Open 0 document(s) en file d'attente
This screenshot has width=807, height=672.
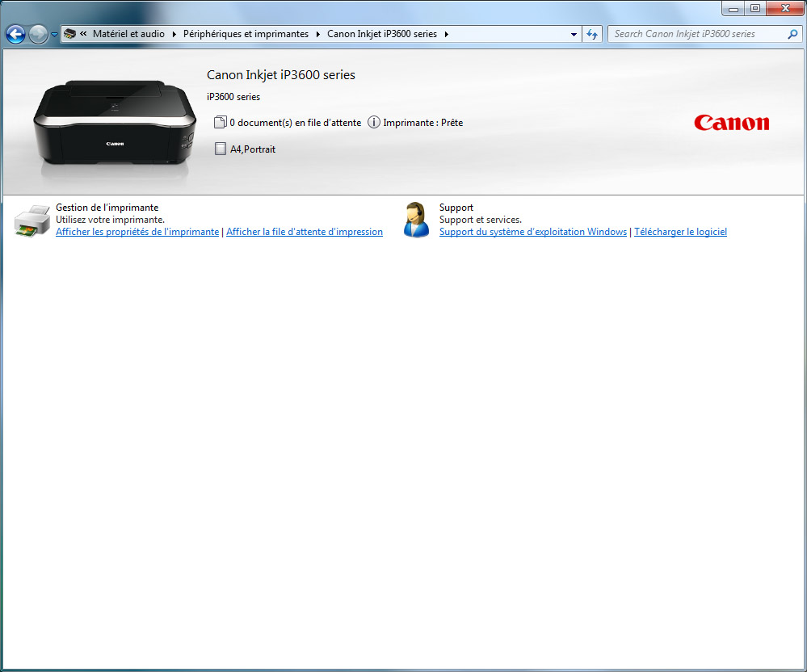(x=296, y=123)
